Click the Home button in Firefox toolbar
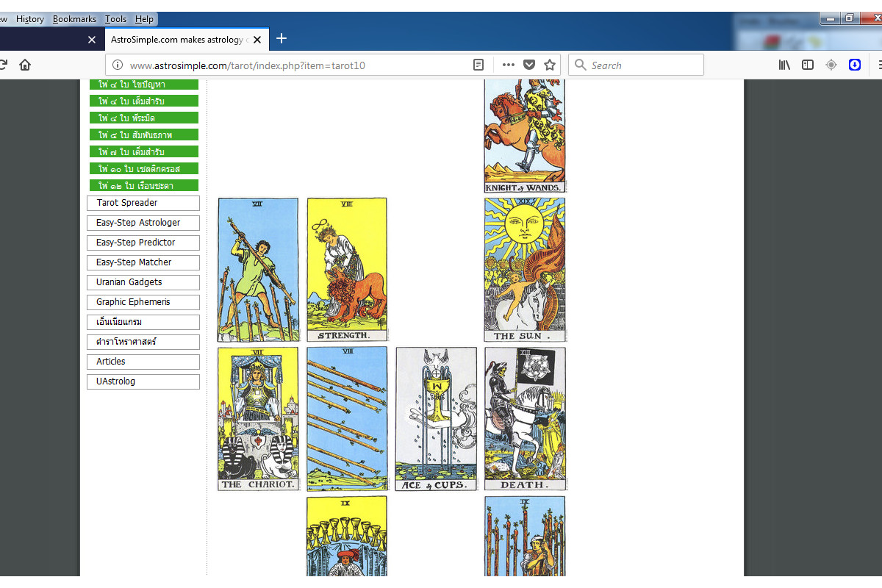The image size is (882, 588). [25, 65]
